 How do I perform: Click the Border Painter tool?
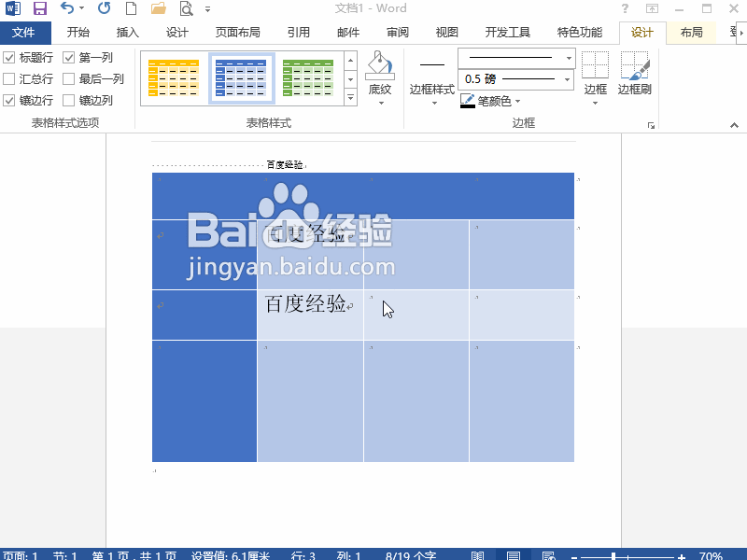(x=635, y=65)
